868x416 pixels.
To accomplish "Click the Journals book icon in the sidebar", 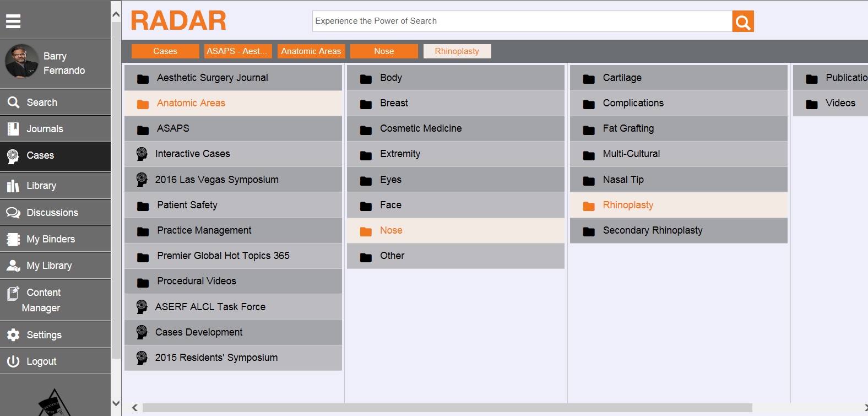I will click(13, 129).
